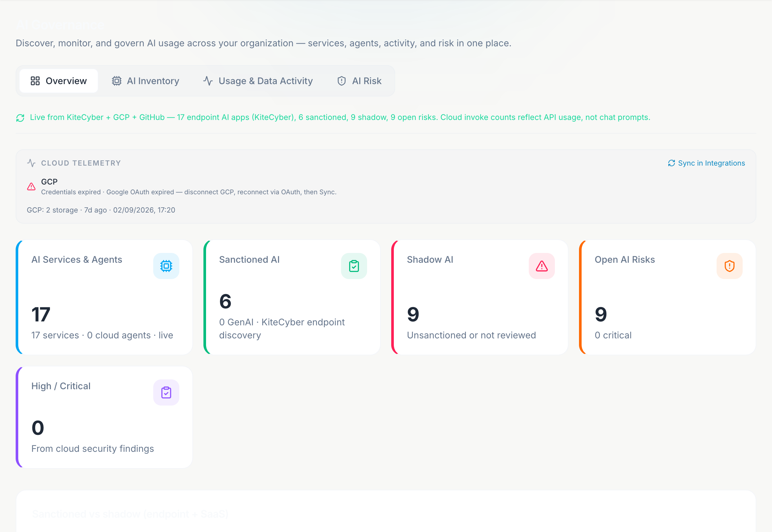This screenshot has width=772, height=532.
Task: Click '0 GenAI · KiteCyber endpoint discovery' text
Action: coord(282,329)
